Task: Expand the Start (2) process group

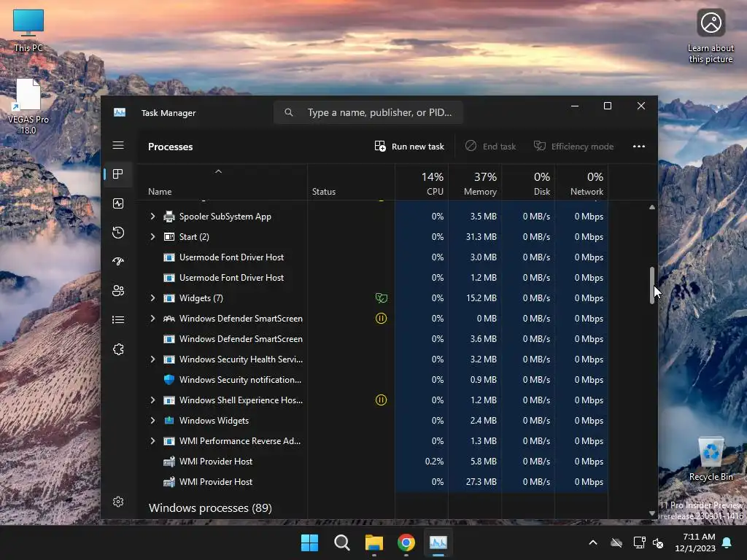Action: tap(152, 237)
